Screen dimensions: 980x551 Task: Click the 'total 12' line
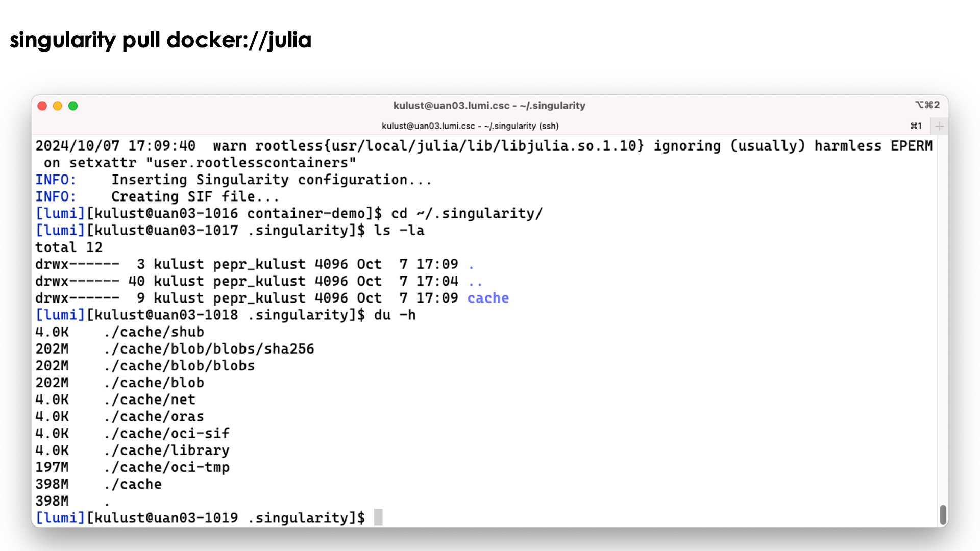69,247
